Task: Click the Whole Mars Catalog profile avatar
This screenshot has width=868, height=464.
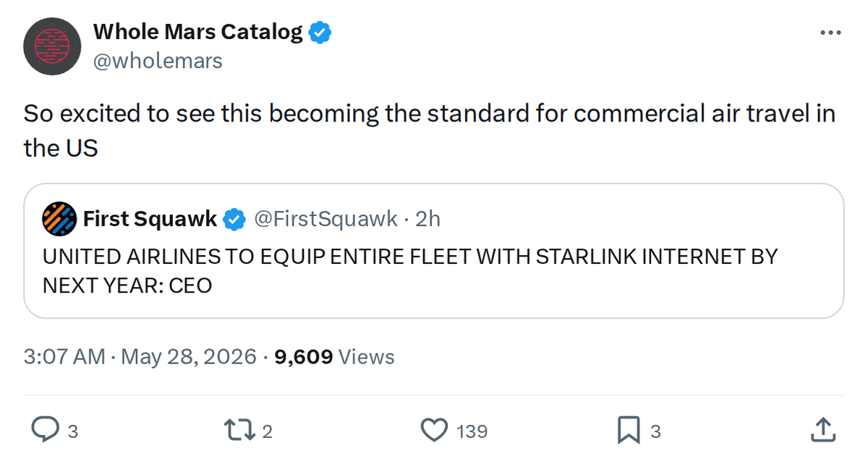Action: (x=51, y=47)
